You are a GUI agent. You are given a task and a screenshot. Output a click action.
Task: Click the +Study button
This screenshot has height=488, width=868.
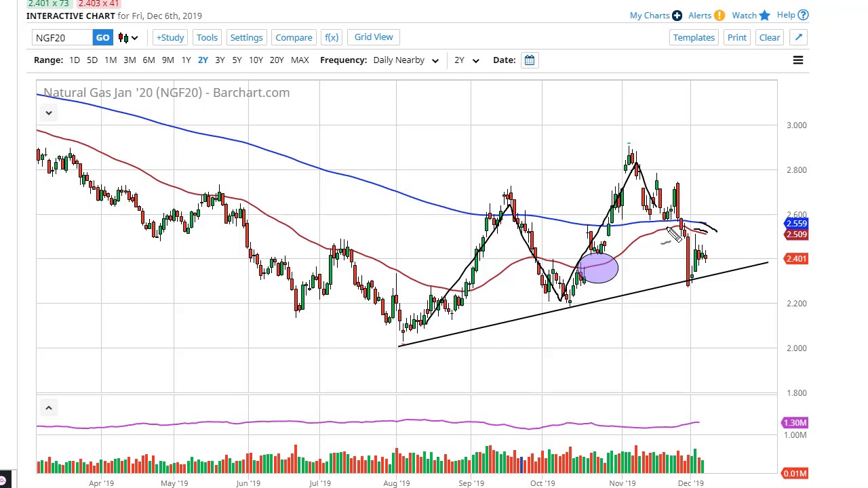point(170,37)
